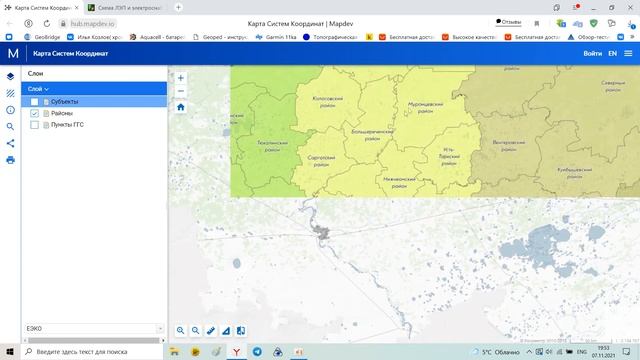Click the Windows taskbar search field
This screenshot has height=360, width=640.
(93, 351)
